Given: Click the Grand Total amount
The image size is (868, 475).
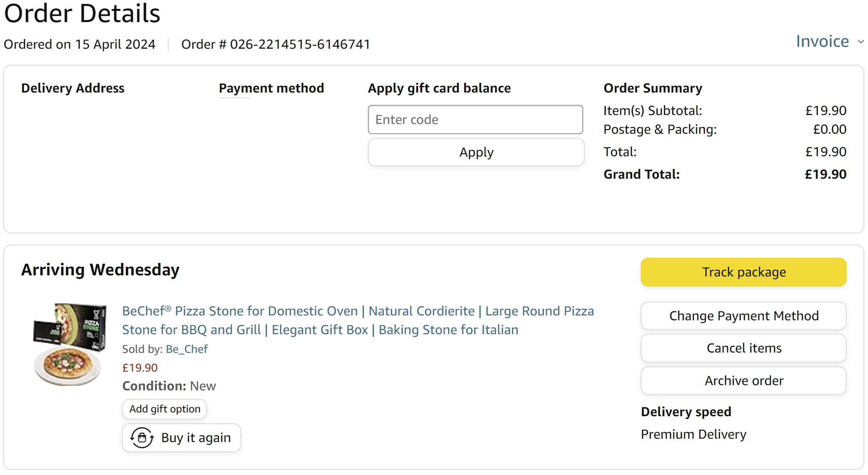Looking at the screenshot, I should 825,175.
